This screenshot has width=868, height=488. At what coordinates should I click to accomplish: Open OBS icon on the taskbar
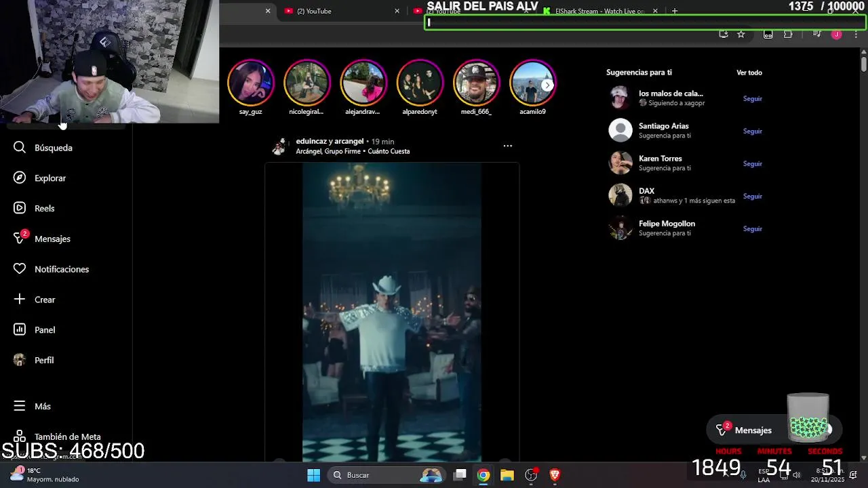[x=531, y=475]
